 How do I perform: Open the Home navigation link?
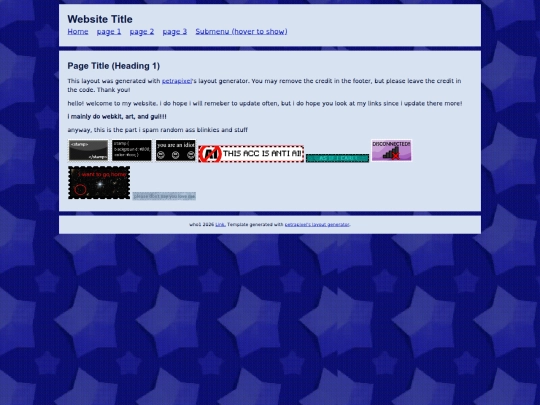coord(78,32)
